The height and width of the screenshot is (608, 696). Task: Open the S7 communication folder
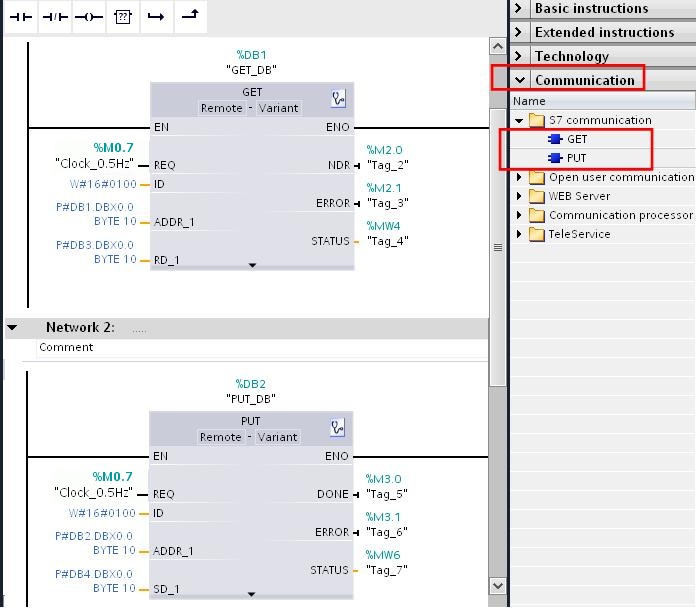pos(600,120)
